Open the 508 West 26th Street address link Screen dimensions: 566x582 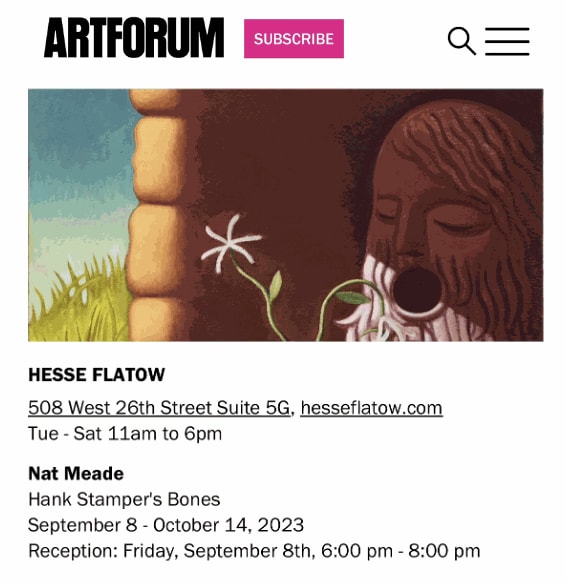pos(159,408)
